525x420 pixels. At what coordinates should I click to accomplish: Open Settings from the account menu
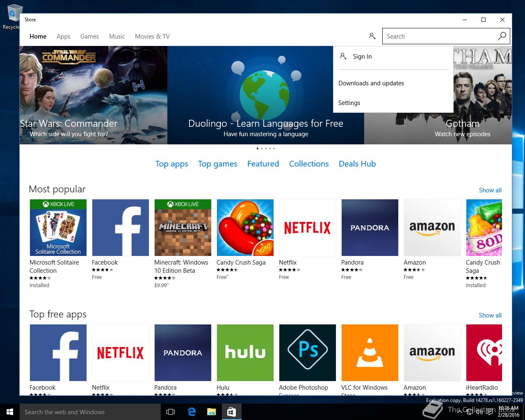click(393, 103)
